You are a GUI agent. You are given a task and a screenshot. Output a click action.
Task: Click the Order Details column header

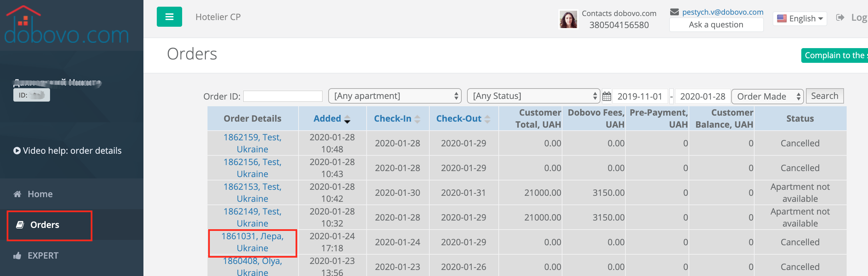253,119
